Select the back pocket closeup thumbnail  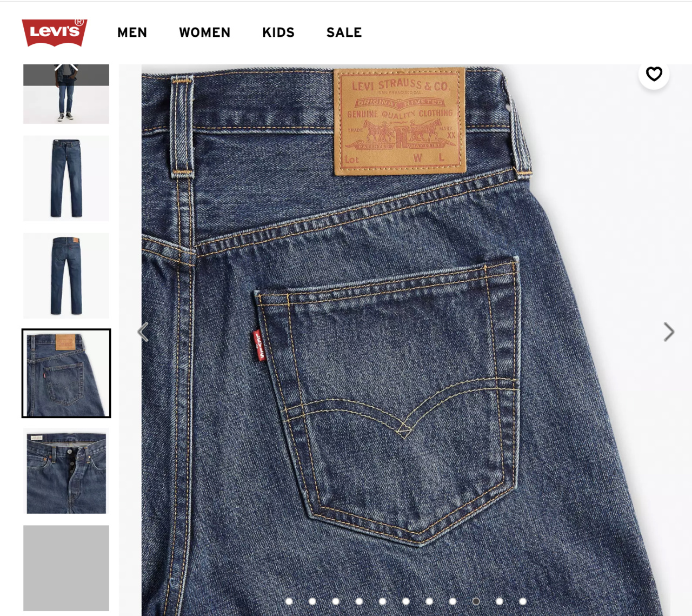pos(66,373)
